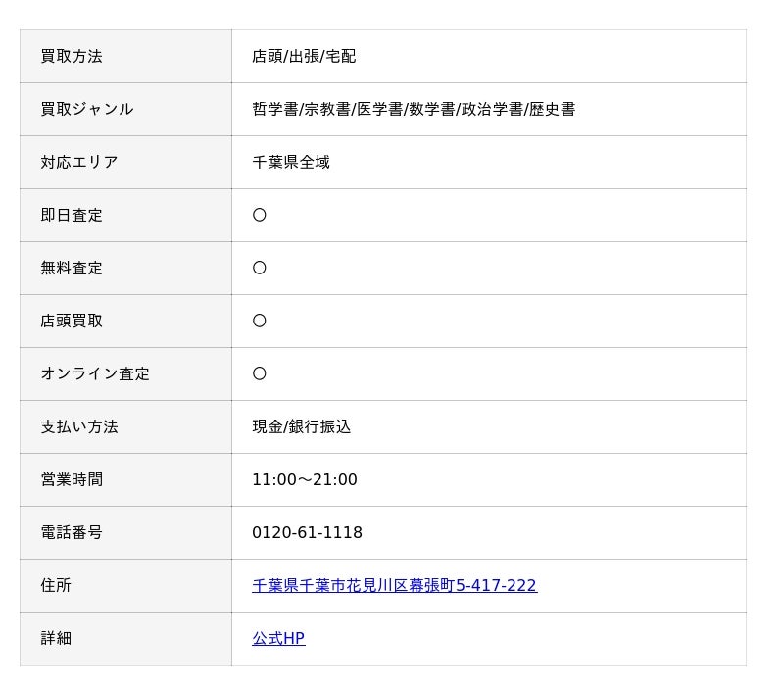Click the circle mark beside 店頭買取
Image resolution: width=784 pixels, height=695 pixels.
pyautogui.click(x=260, y=322)
